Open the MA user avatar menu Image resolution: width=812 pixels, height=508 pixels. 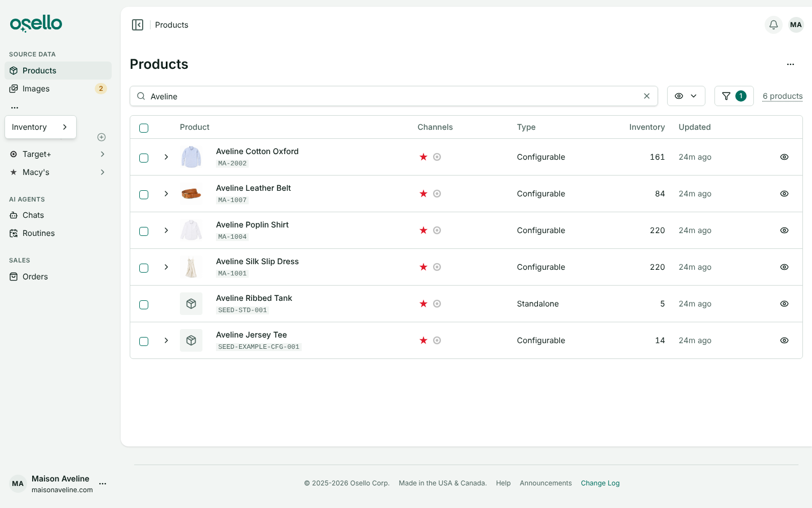[x=796, y=25]
